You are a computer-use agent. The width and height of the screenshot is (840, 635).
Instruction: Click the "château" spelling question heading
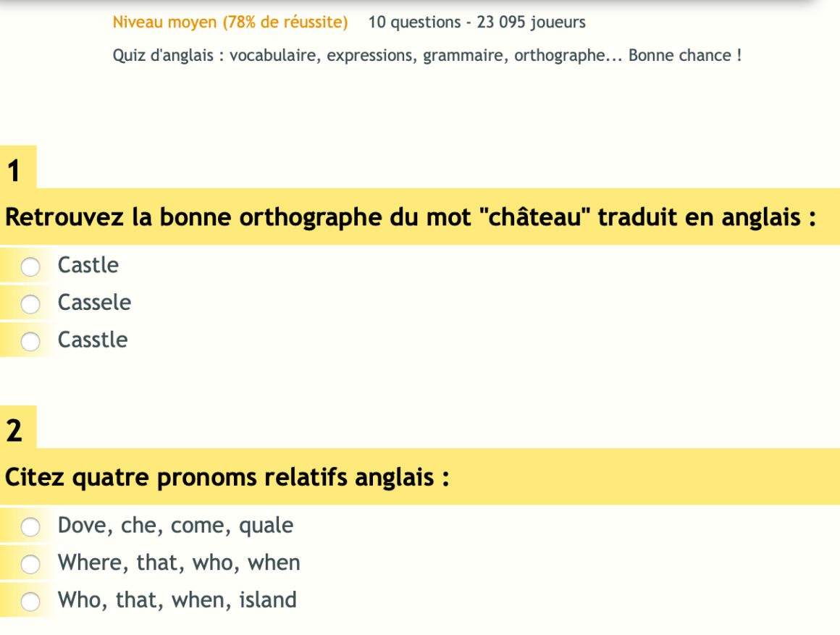411,217
